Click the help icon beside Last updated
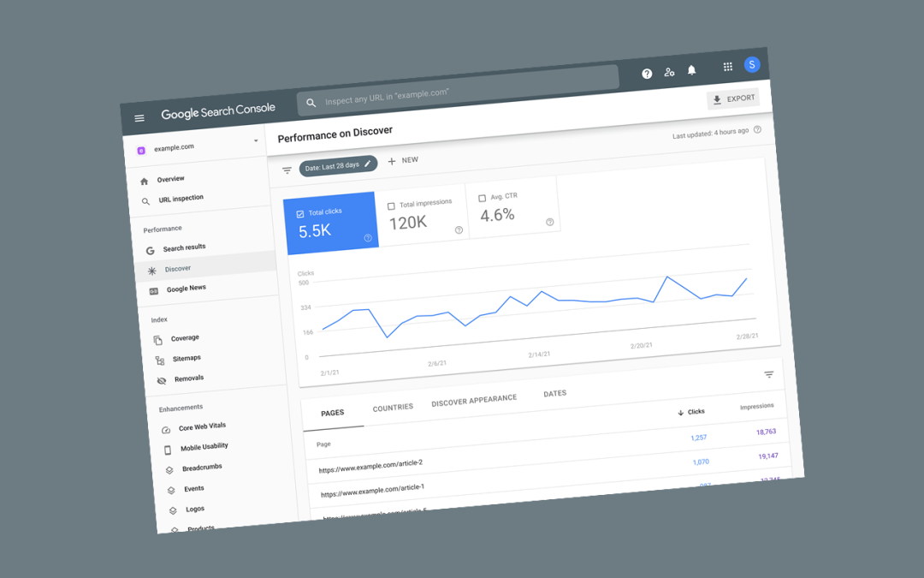The height and width of the screenshot is (578, 924). click(x=758, y=130)
